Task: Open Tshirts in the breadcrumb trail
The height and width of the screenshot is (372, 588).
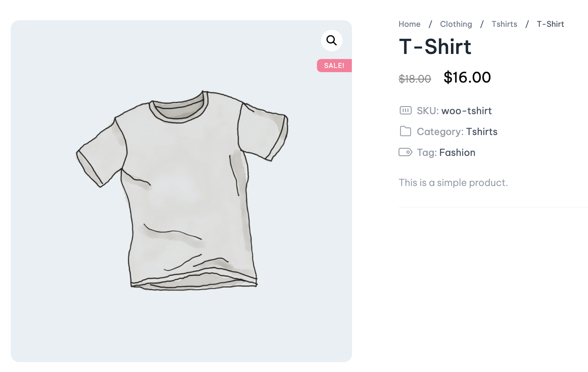Action: [x=504, y=24]
